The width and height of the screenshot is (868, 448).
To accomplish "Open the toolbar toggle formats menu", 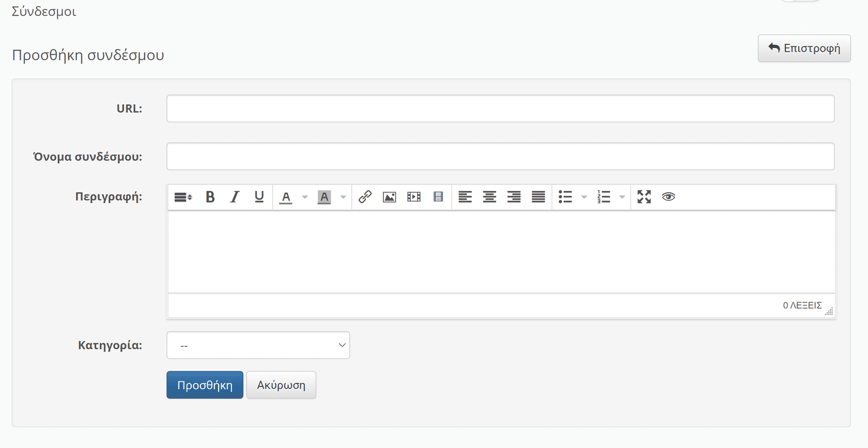I will (183, 197).
